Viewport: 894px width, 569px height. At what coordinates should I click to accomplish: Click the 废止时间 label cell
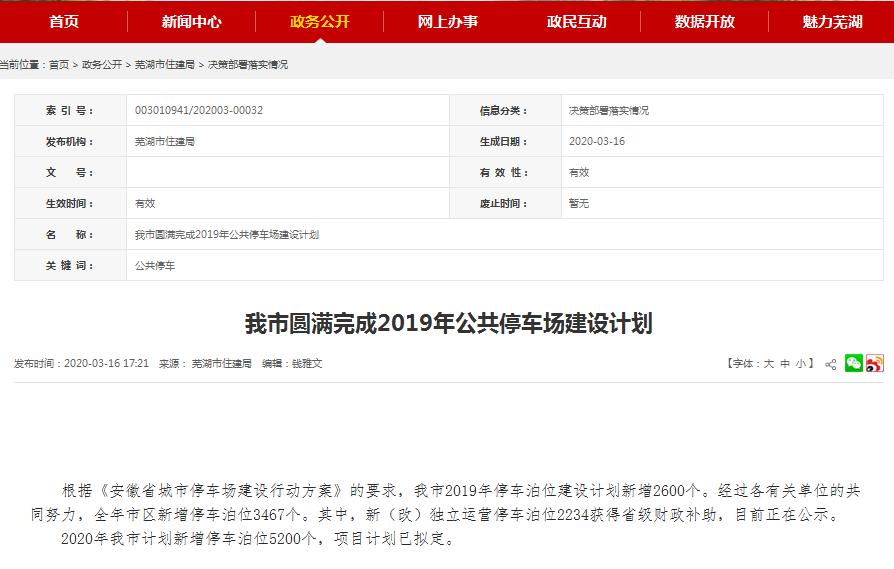click(x=505, y=203)
